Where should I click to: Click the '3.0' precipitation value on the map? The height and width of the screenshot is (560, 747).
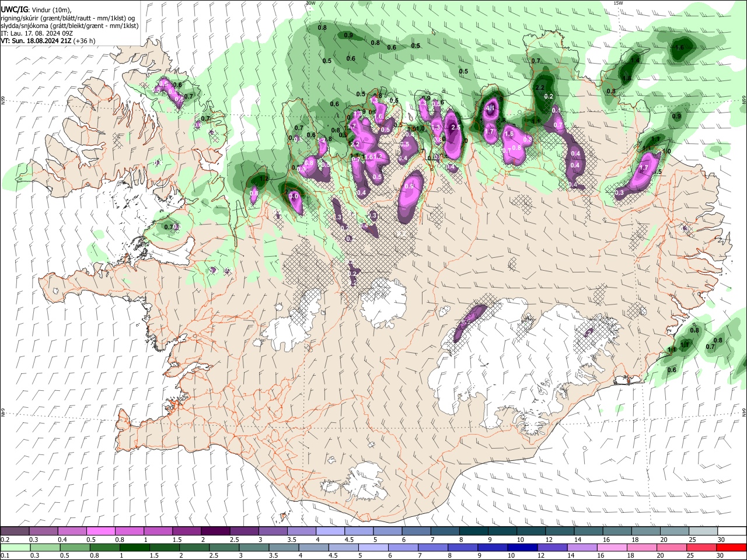coord(294,197)
